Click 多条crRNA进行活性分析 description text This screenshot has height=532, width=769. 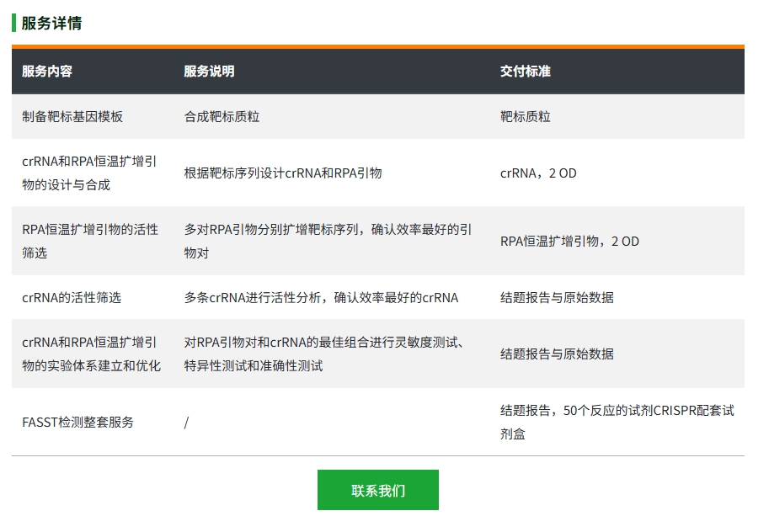tap(321, 298)
